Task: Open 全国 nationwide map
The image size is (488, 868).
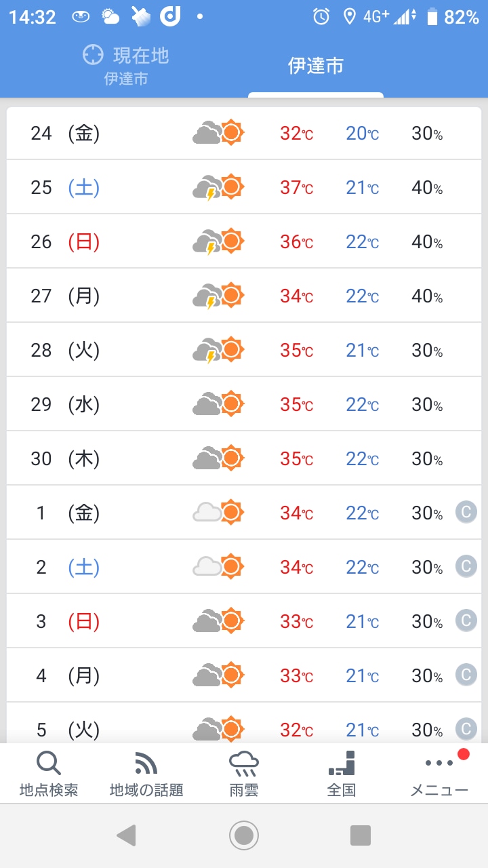Action: pyautogui.click(x=342, y=773)
